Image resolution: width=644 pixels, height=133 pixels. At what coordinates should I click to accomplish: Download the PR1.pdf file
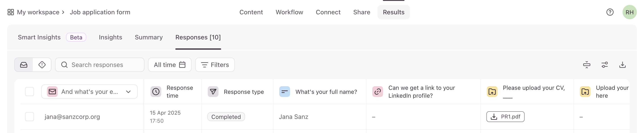pyautogui.click(x=505, y=117)
